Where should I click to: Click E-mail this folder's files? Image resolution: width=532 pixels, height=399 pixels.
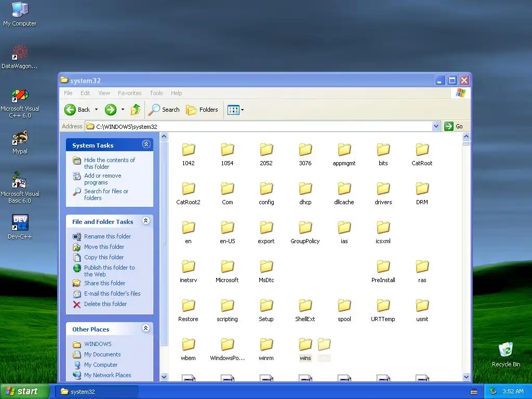point(112,294)
